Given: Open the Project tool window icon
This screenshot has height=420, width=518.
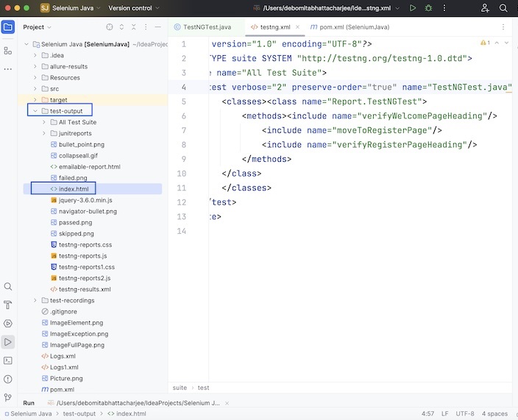Looking at the screenshot, I should (8, 27).
